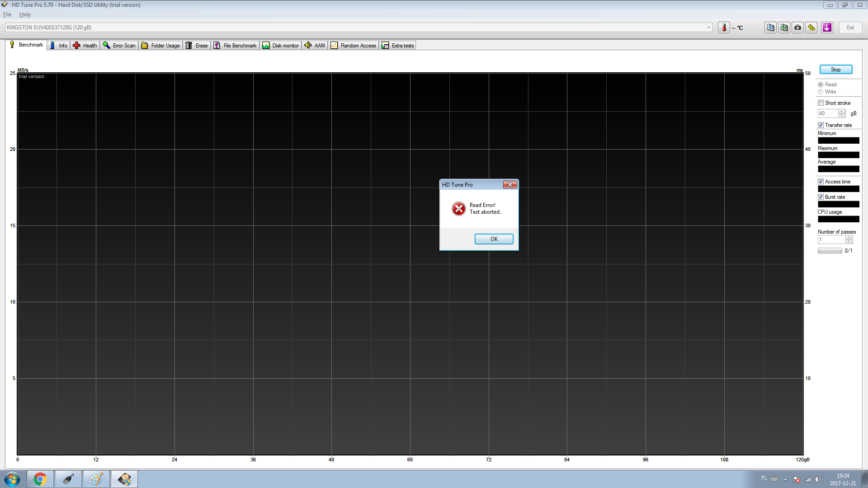Select the Read radio button
The width and height of the screenshot is (868, 488).
(x=821, y=84)
